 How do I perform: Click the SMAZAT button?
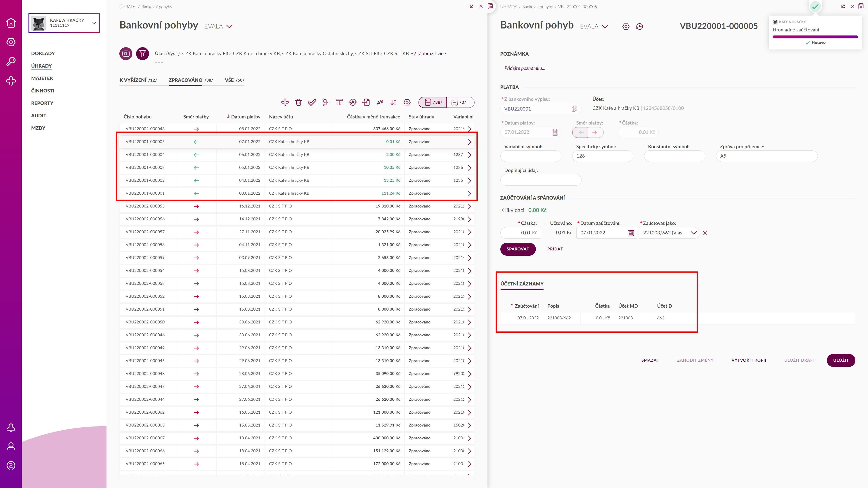point(650,360)
